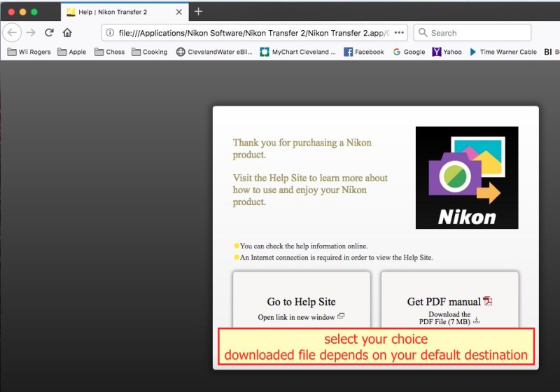The height and width of the screenshot is (392, 560).
Task: Open the Google bookmark
Action: pos(409,52)
